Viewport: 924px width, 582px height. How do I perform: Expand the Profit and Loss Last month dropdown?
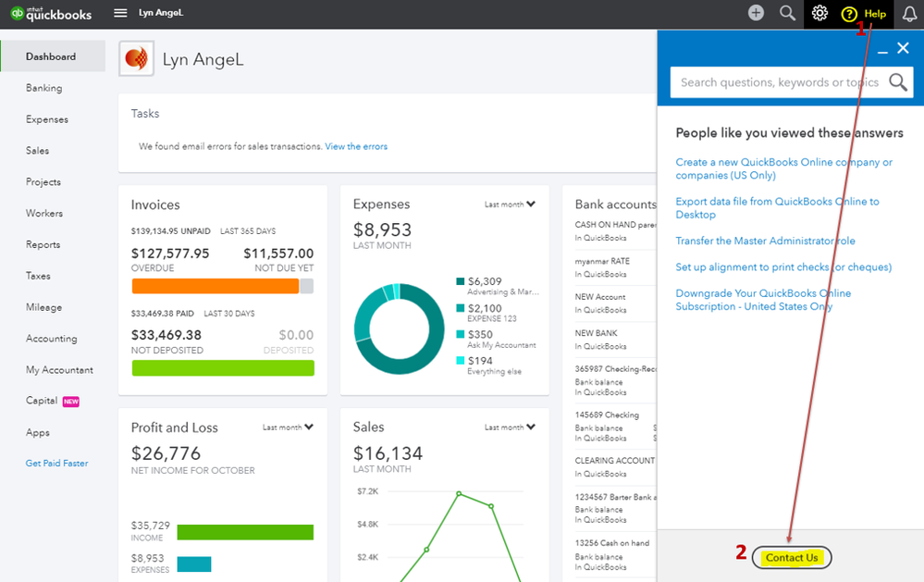pos(288,427)
